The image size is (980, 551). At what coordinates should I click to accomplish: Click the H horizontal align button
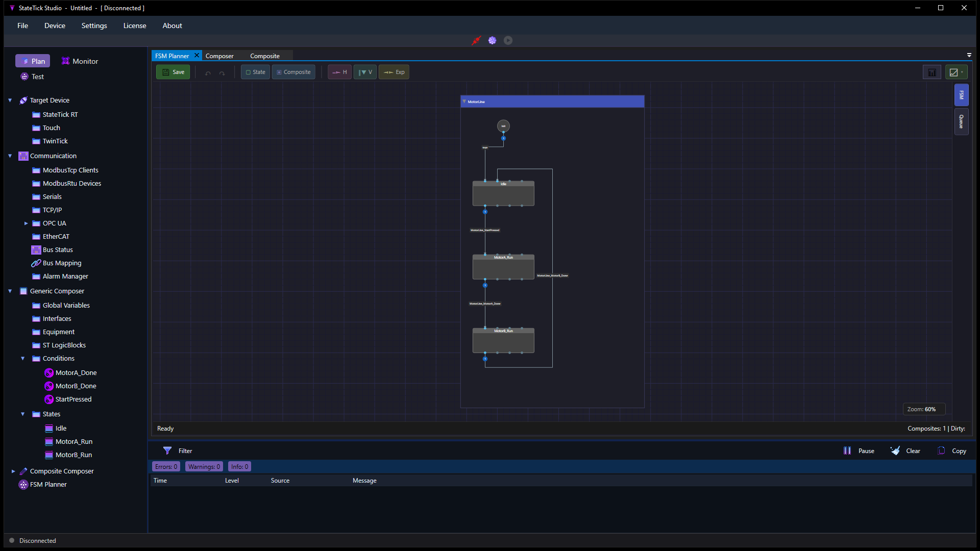tap(339, 72)
